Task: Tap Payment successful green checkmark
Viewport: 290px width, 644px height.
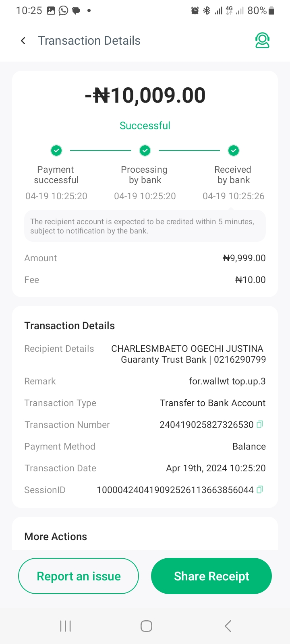Action: pos(56,151)
